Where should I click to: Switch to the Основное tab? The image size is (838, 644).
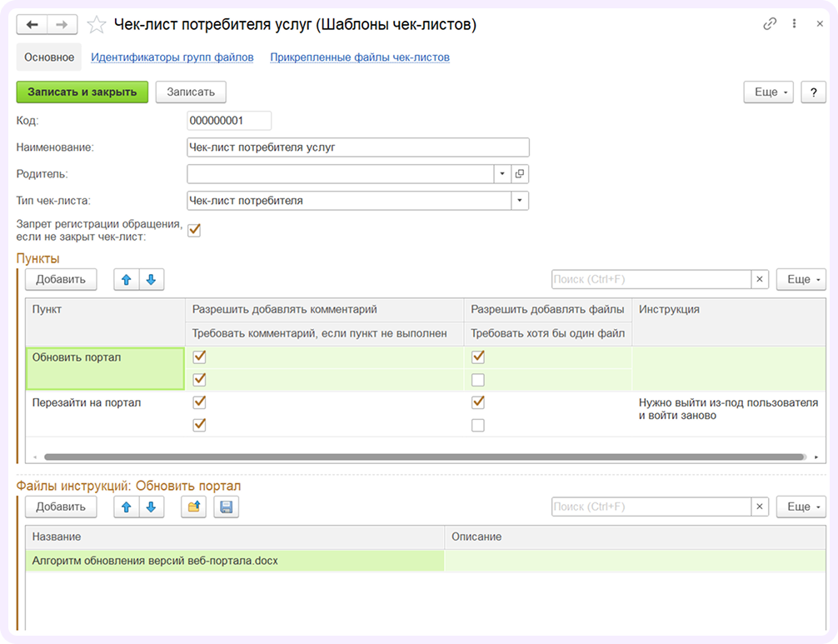click(x=47, y=57)
